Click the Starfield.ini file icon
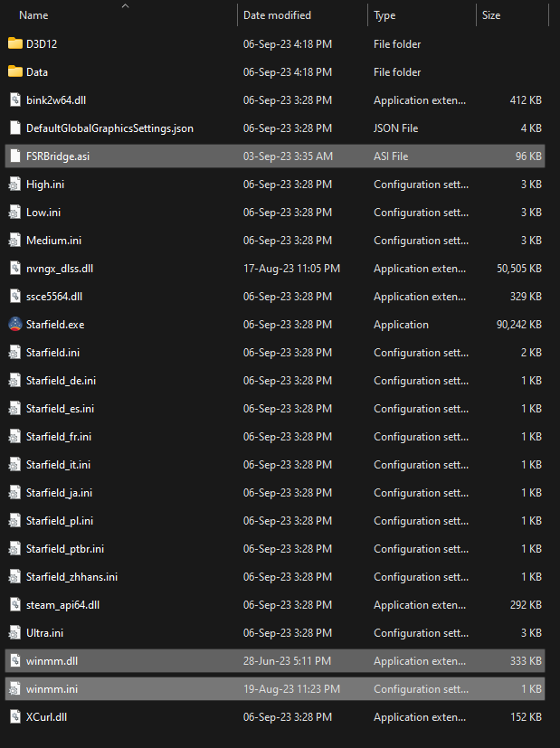The width and height of the screenshot is (560, 748). 15,353
